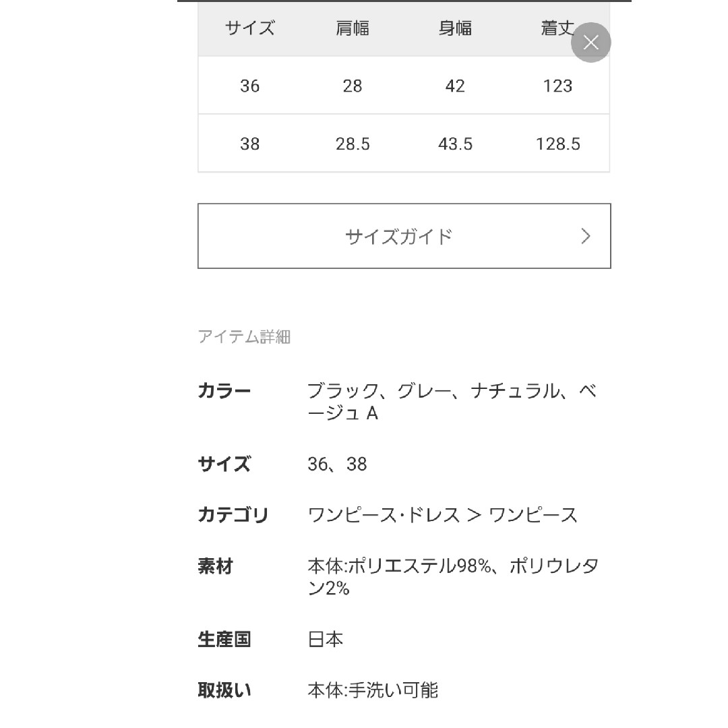Image resolution: width=728 pixels, height=728 pixels.
Task: Click the 43.5 body width cell
Action: click(x=455, y=144)
